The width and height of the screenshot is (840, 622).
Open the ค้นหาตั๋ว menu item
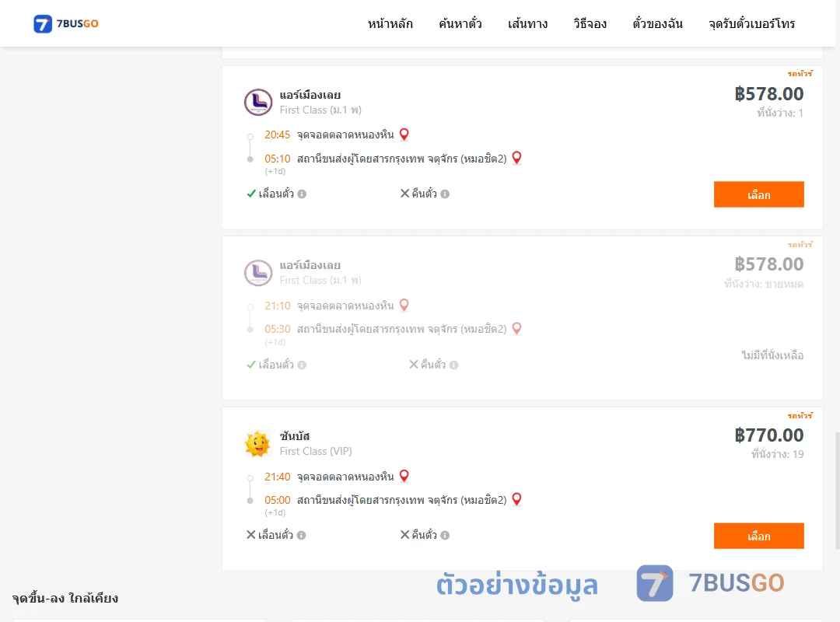point(460,23)
